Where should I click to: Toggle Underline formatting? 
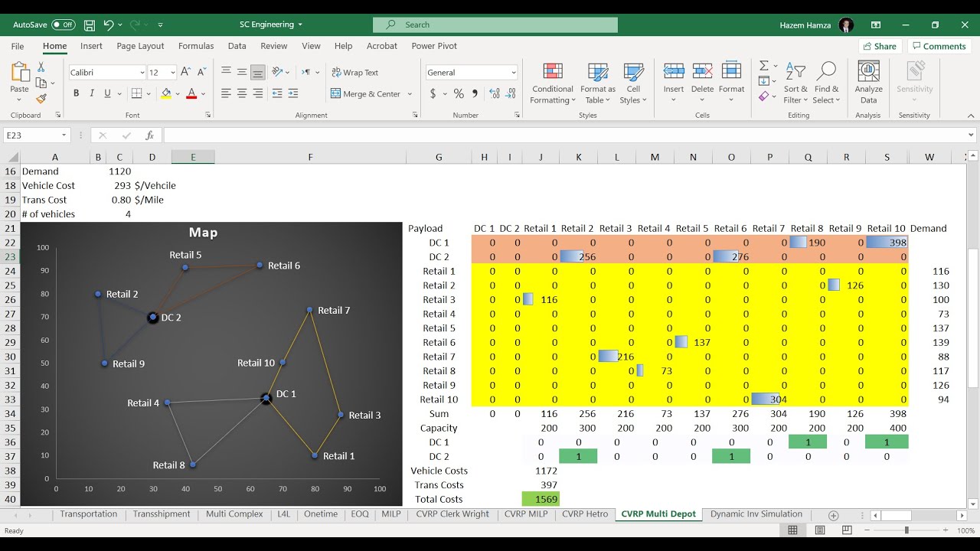[x=108, y=93]
